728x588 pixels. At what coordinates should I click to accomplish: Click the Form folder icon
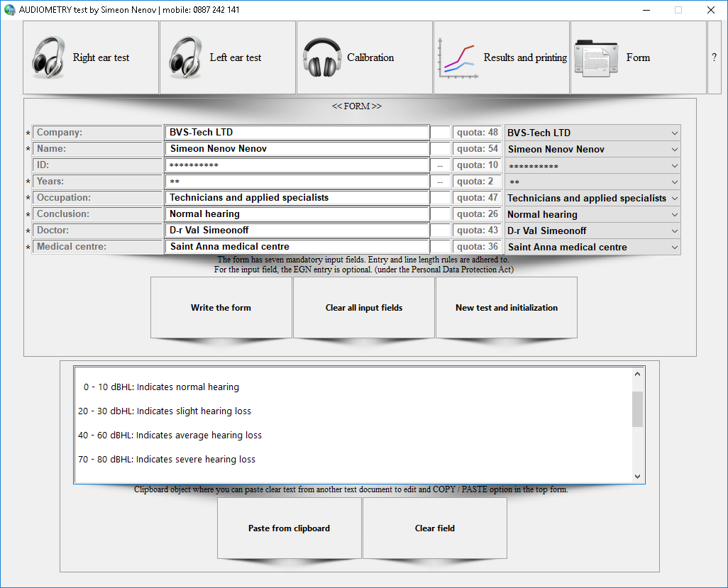pyautogui.click(x=597, y=58)
